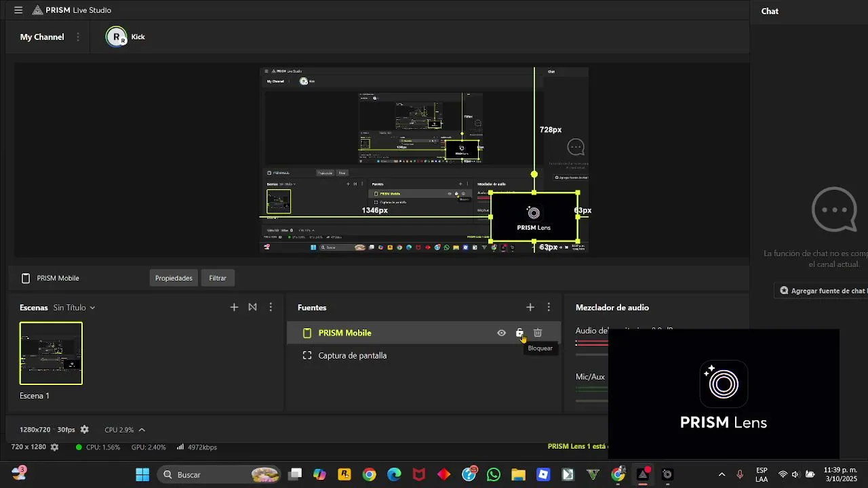Screen dimensions: 868x488
Task: Click the Propiedades button
Action: tap(174, 278)
